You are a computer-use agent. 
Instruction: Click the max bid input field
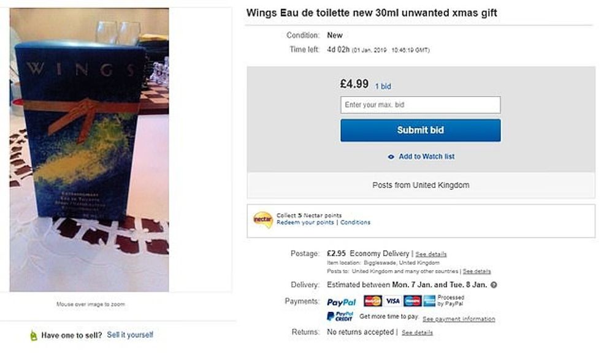click(x=420, y=105)
